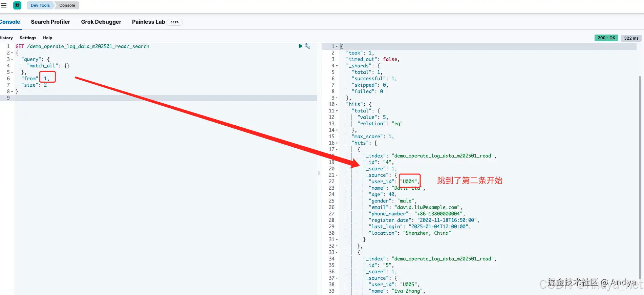Click the Console breadcrumb
The width and height of the screenshot is (644, 295).
(67, 5)
